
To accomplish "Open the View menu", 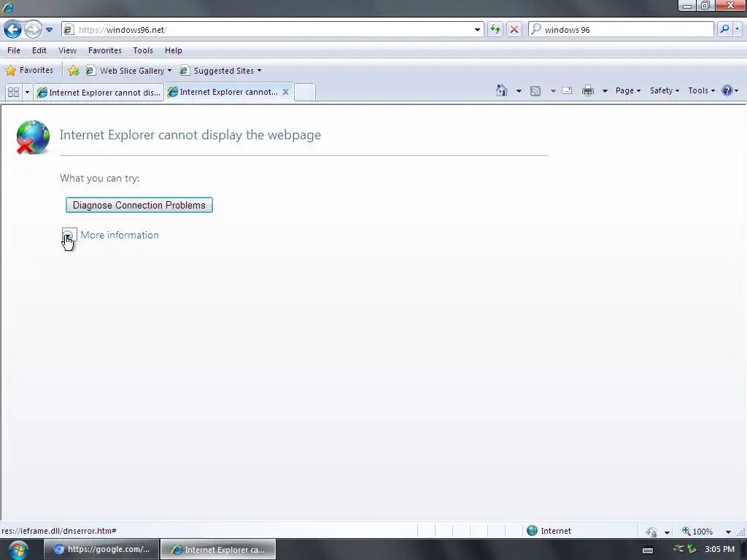I will coord(67,50).
